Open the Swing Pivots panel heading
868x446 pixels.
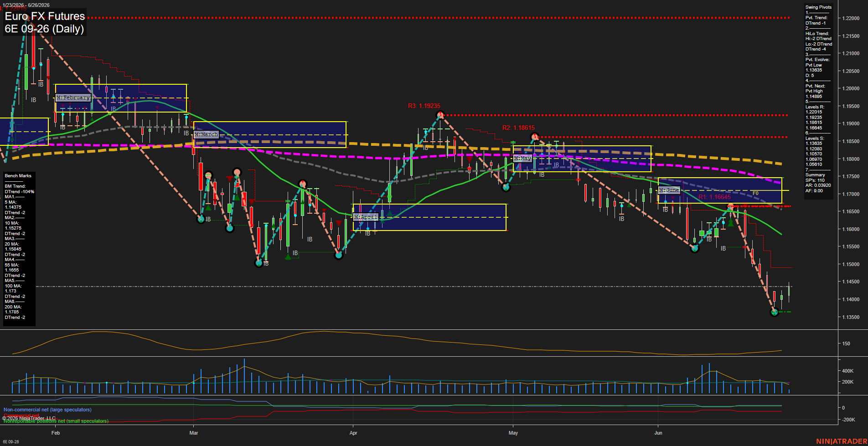(x=818, y=7)
